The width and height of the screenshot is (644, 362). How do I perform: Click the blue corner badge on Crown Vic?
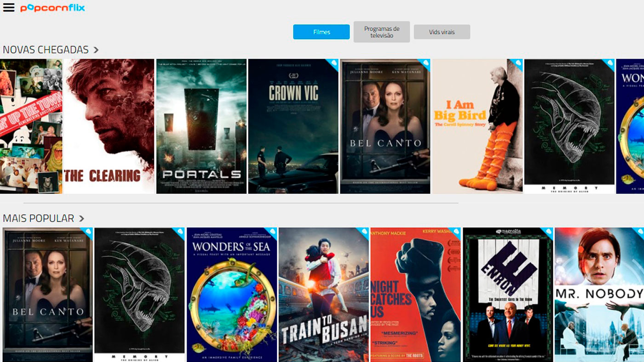pos(333,64)
